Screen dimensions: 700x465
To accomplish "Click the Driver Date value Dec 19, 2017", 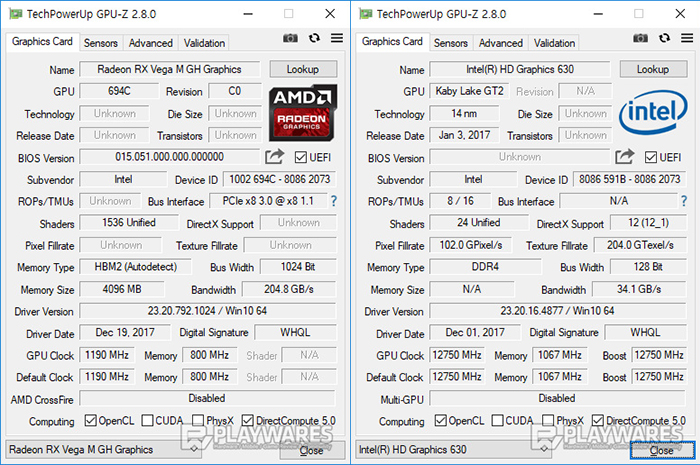I will click(x=125, y=332).
